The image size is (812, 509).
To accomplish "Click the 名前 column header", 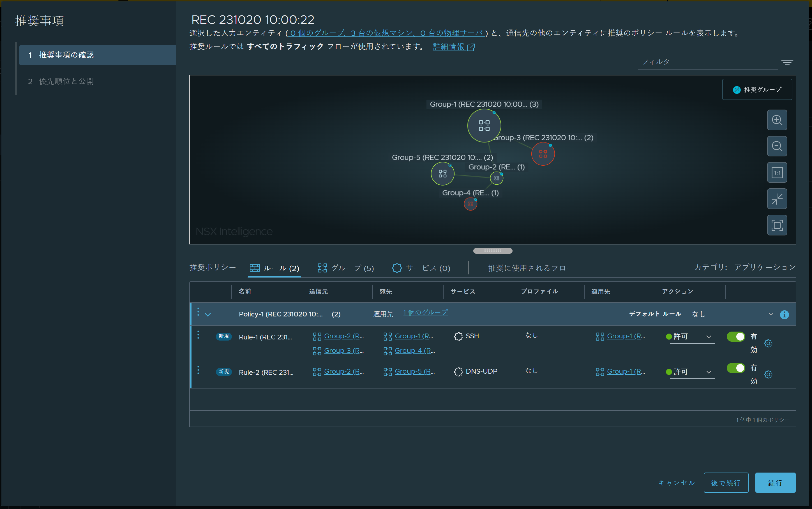I will click(x=245, y=291).
